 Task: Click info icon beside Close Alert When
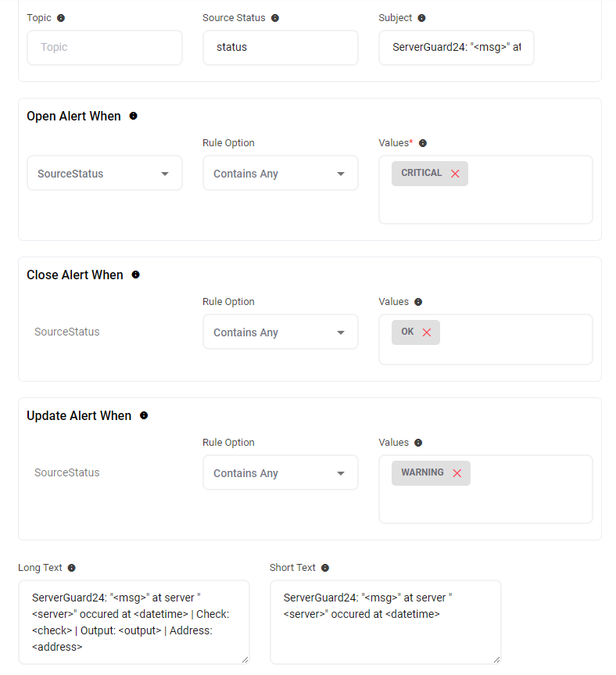(135, 275)
